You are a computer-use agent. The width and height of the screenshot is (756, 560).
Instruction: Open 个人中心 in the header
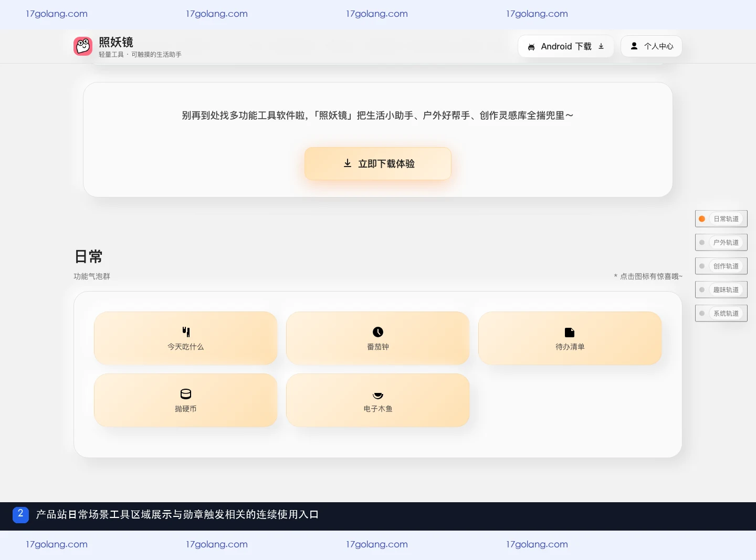[652, 46]
